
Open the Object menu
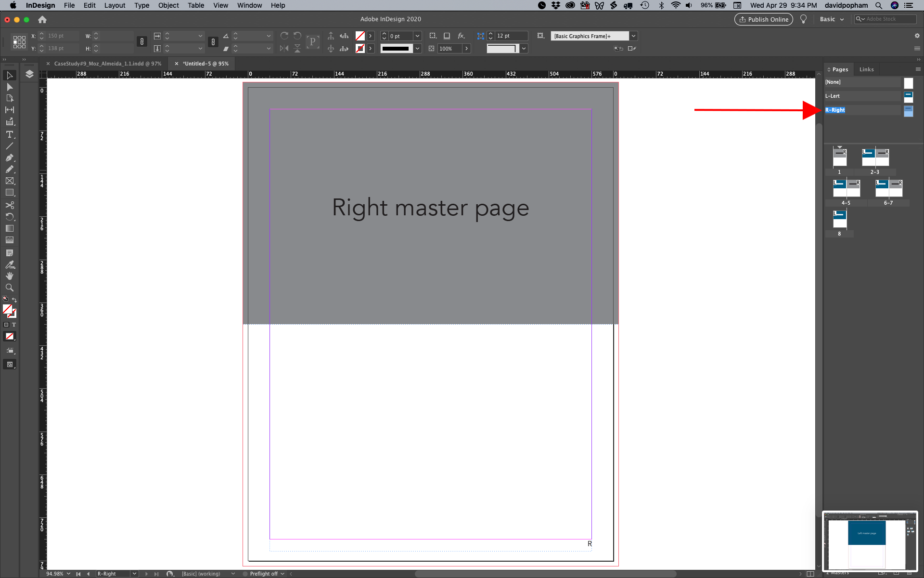tap(168, 5)
